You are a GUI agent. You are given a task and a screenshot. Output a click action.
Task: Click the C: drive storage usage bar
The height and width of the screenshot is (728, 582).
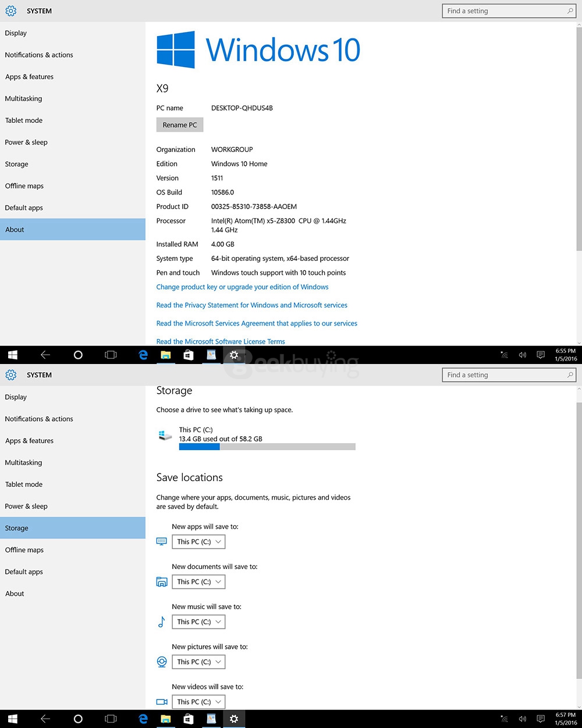pos(267,447)
